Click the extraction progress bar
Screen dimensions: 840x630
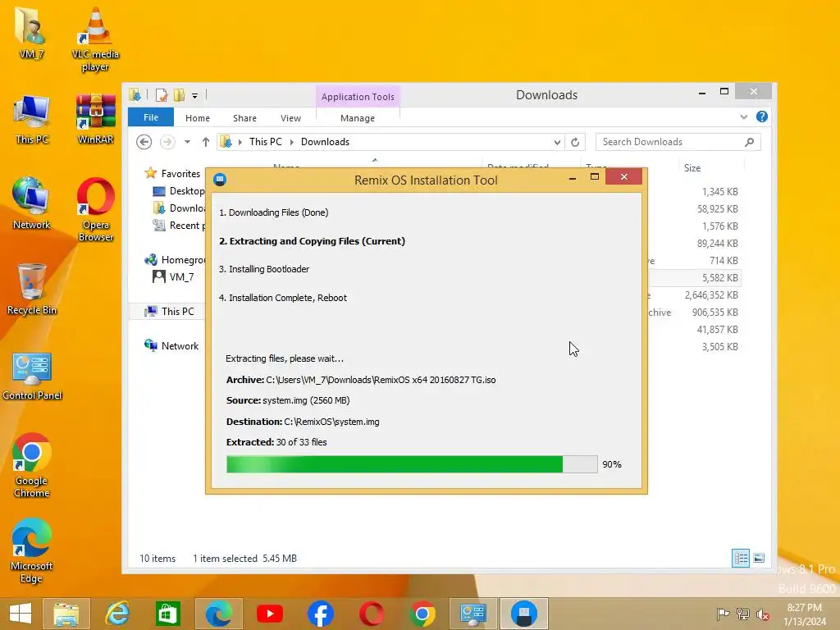coord(412,464)
